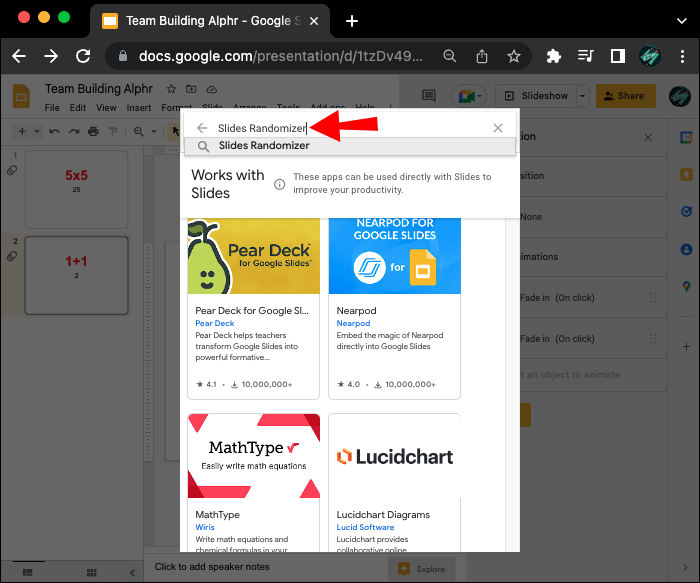Move presentation using folder icon
Image resolution: width=700 pixels, height=583 pixels.
[x=191, y=89]
